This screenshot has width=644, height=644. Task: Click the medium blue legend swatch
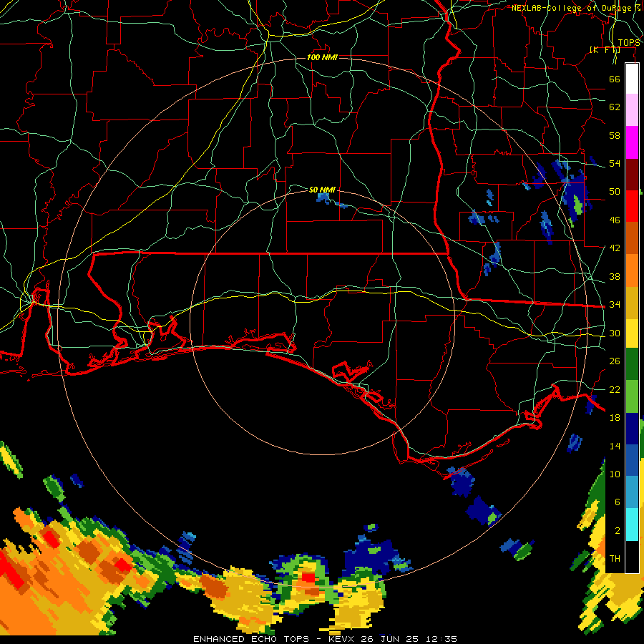632,461
